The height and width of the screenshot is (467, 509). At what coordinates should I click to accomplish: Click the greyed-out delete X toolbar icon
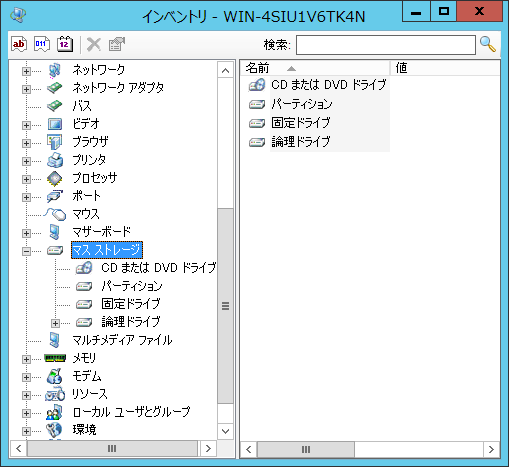point(94,44)
